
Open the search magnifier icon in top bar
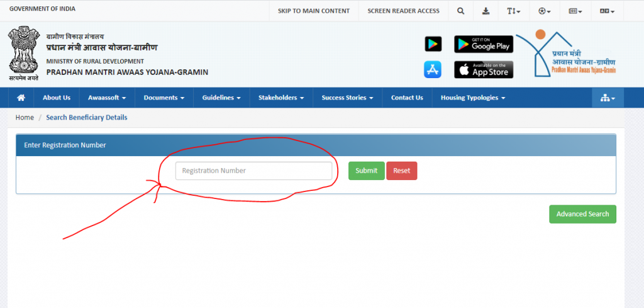461,11
